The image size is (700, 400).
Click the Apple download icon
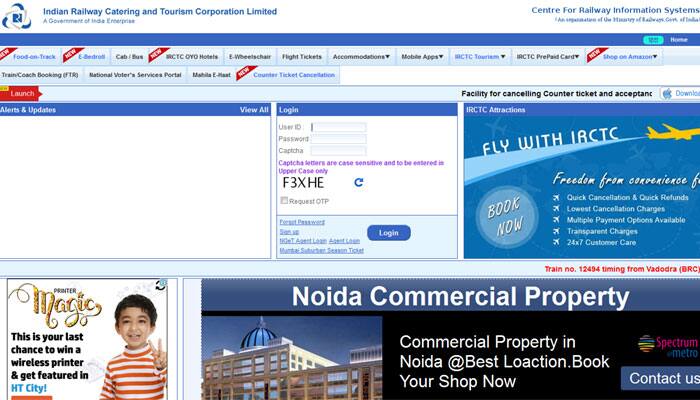[x=667, y=94]
